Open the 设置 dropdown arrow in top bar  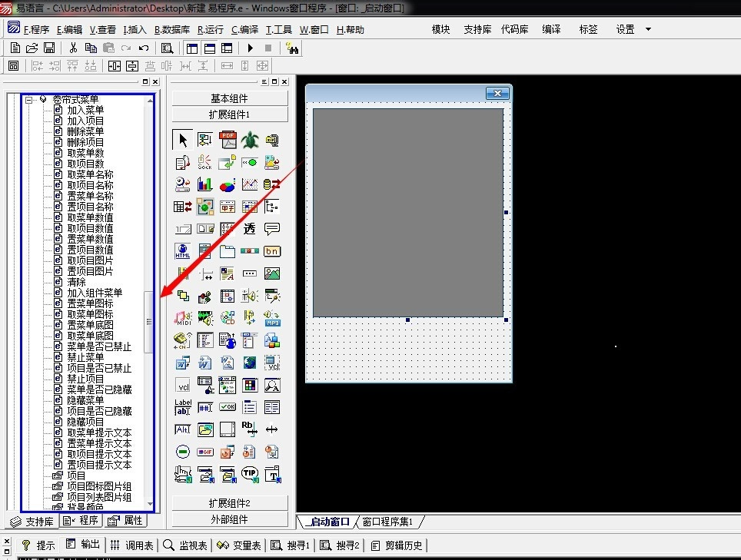point(648,29)
